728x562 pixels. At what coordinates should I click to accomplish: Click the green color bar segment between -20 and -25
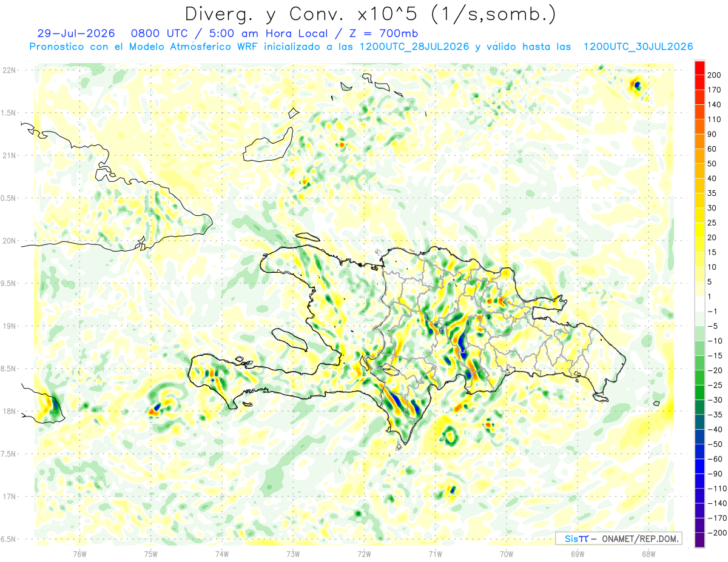(699, 378)
